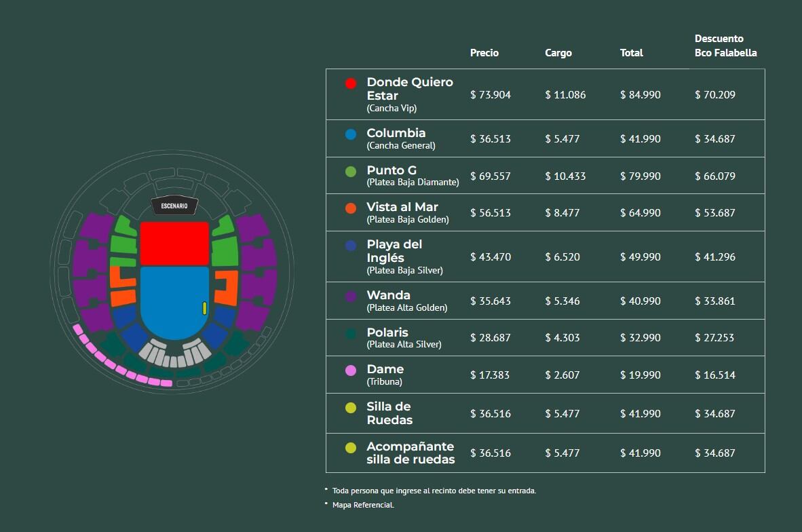This screenshot has width=802, height=532.
Task: Click the $ 84.990 total price
Action: click(x=640, y=95)
